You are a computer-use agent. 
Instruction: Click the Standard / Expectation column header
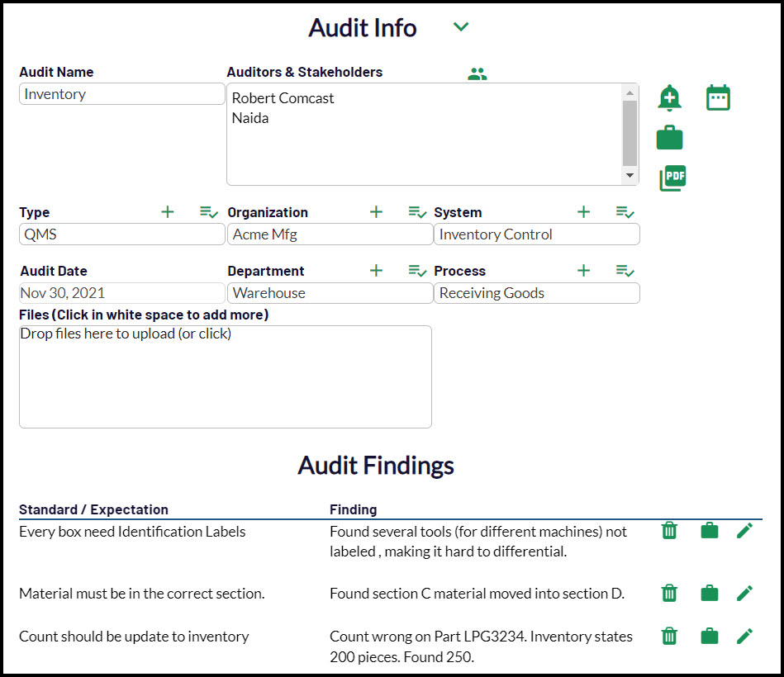93,509
